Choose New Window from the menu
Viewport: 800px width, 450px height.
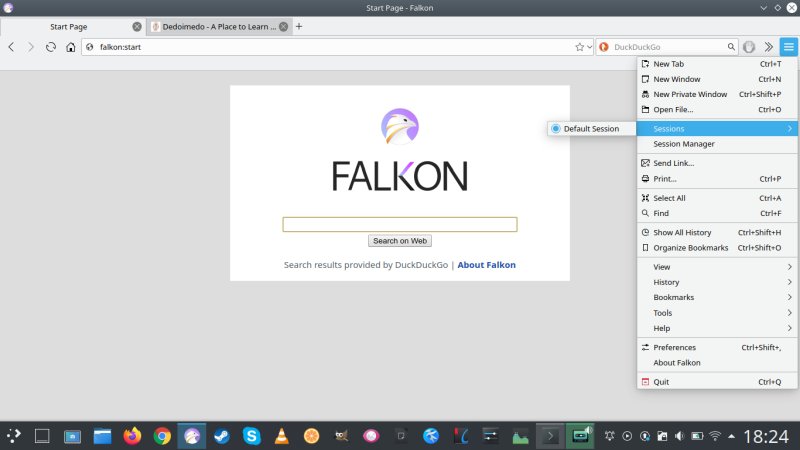coord(717,79)
